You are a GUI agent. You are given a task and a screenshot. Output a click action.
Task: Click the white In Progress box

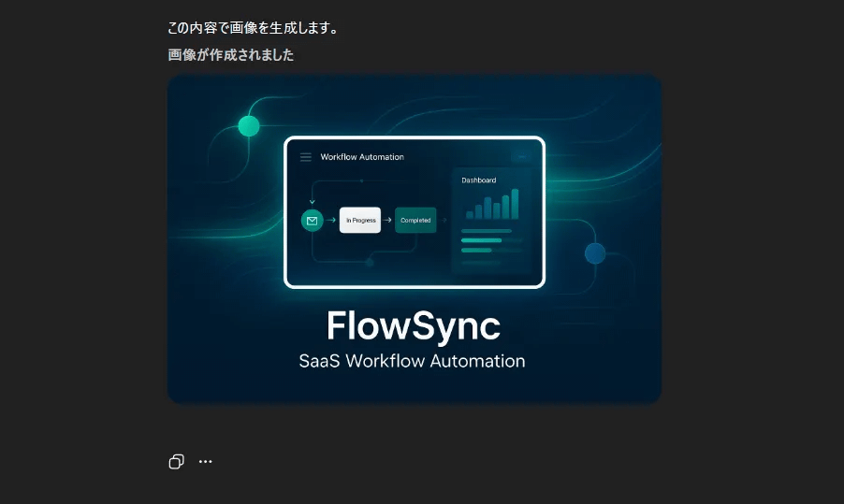360,221
